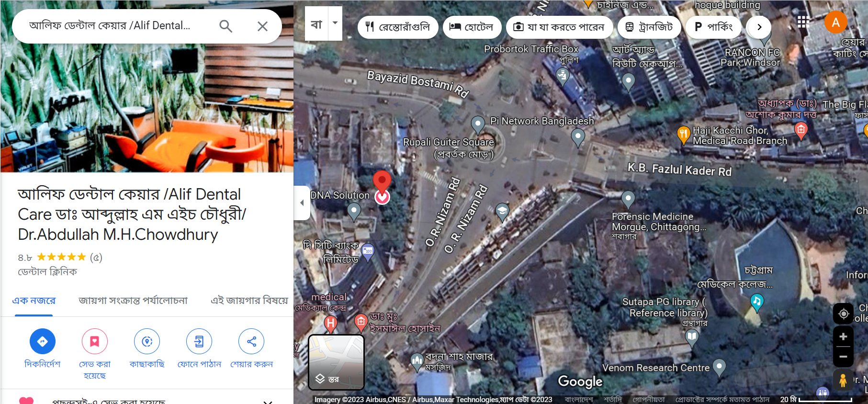Click the Haji Kacchi Ghor restaurant marker

click(x=684, y=135)
